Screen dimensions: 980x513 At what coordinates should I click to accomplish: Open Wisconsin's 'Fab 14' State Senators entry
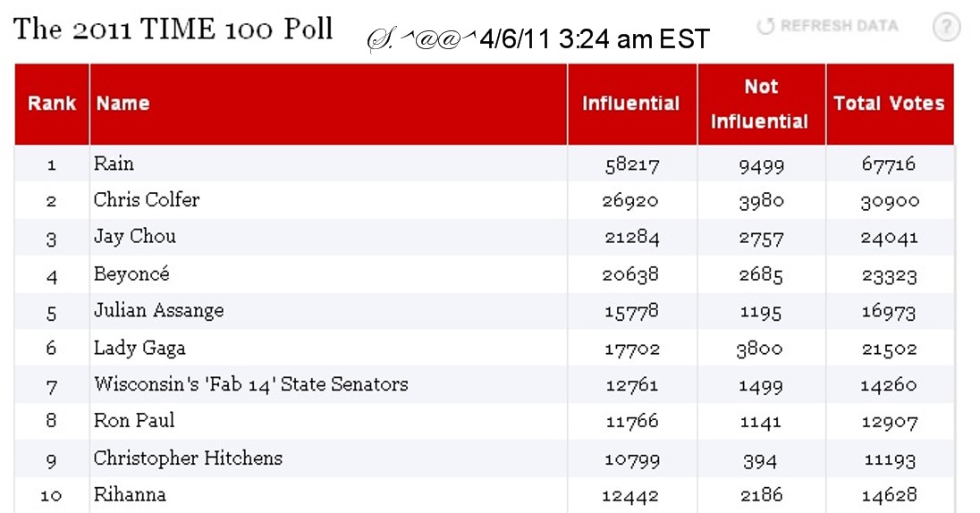pyautogui.click(x=251, y=384)
